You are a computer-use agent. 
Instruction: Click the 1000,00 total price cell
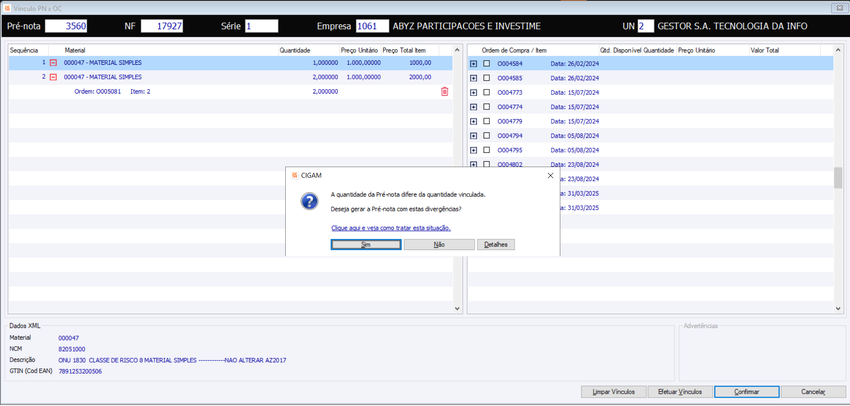tap(420, 63)
